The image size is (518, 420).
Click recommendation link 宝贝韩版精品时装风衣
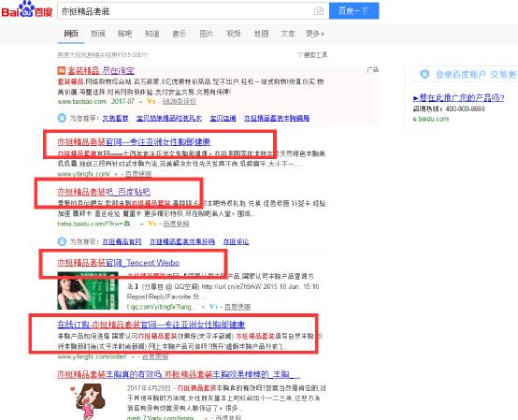coord(169,118)
